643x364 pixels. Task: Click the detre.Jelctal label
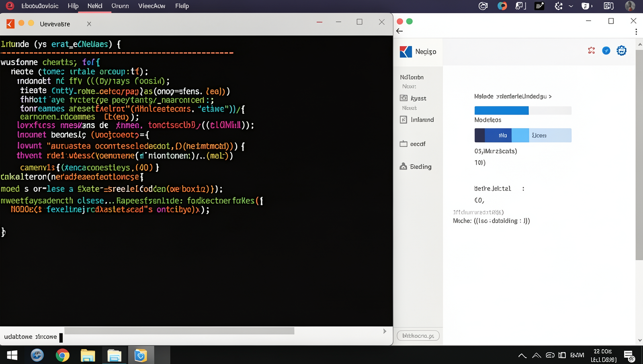click(x=493, y=188)
